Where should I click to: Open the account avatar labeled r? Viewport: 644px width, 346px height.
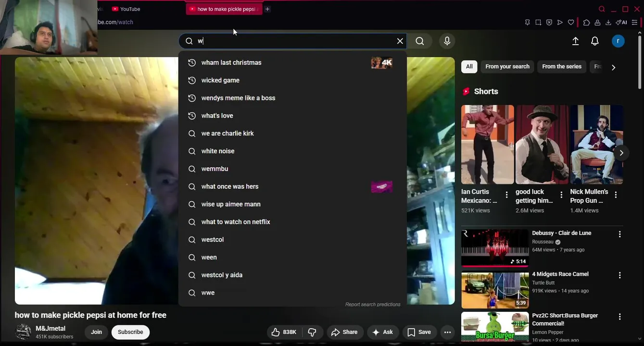click(618, 41)
